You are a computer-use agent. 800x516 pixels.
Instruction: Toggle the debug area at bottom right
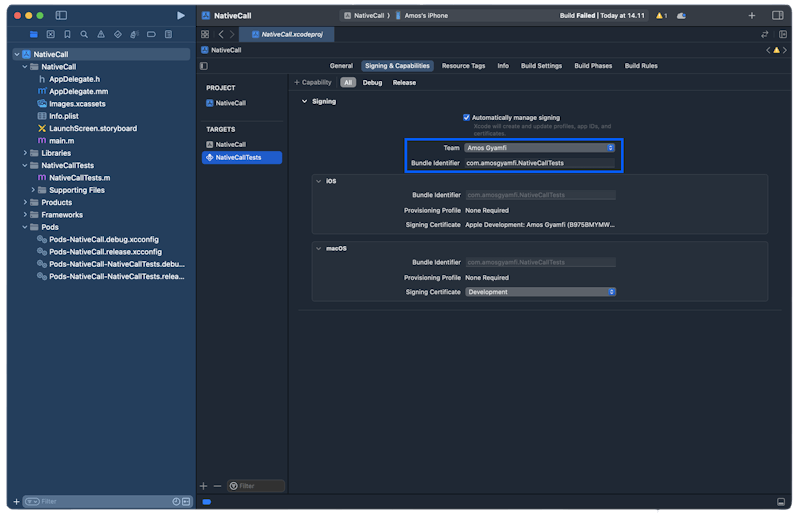click(x=781, y=502)
